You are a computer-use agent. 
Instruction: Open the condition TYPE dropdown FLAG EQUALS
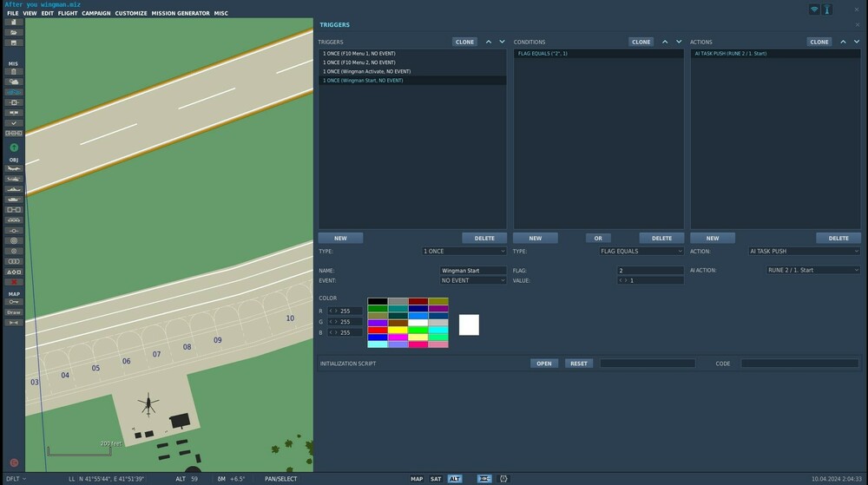click(x=641, y=252)
